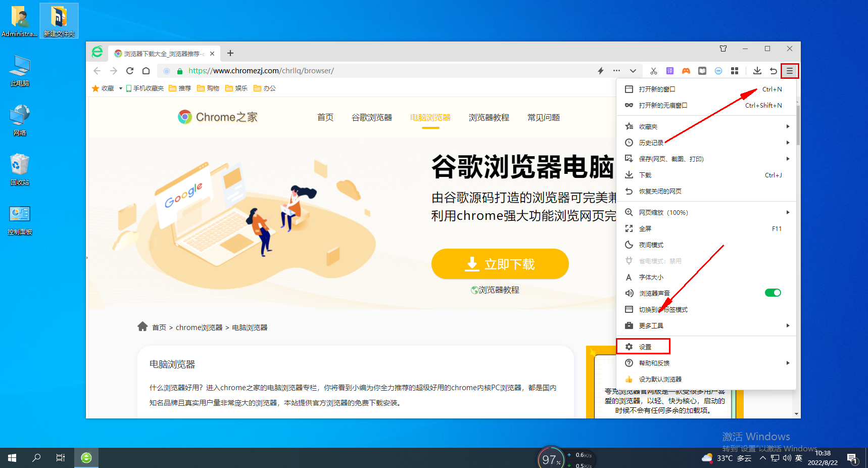Expand the 更多工具 submenu
Screen dimensions: 868x468
tap(706, 325)
